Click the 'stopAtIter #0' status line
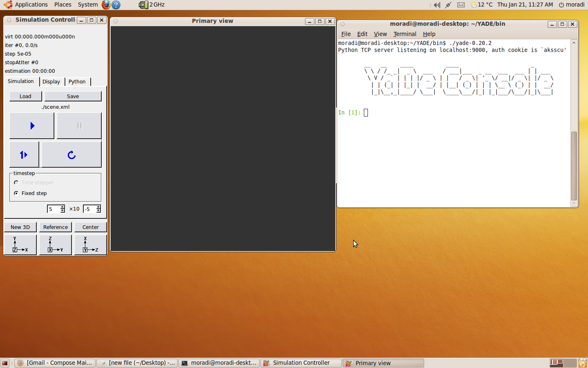The width and height of the screenshot is (588, 368). point(22,63)
